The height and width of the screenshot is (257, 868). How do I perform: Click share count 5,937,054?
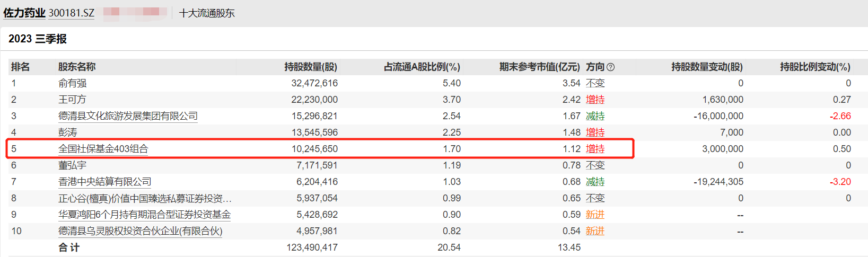(317, 198)
